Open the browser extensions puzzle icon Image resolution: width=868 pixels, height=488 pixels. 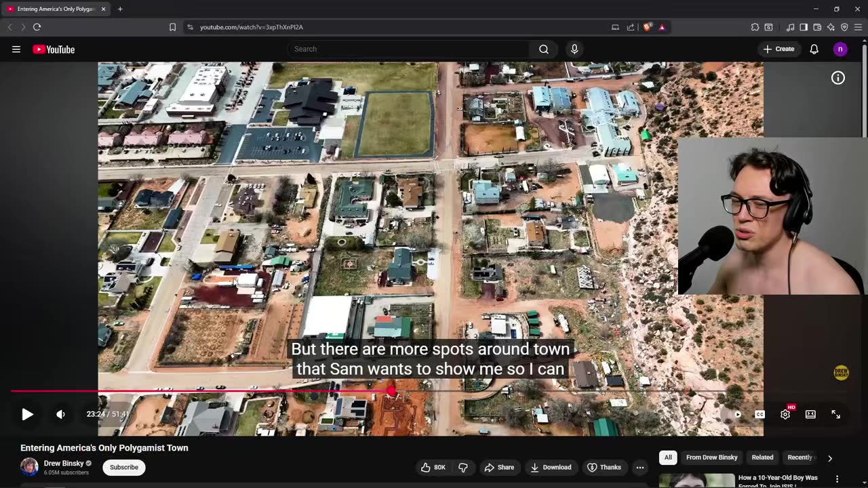[755, 27]
